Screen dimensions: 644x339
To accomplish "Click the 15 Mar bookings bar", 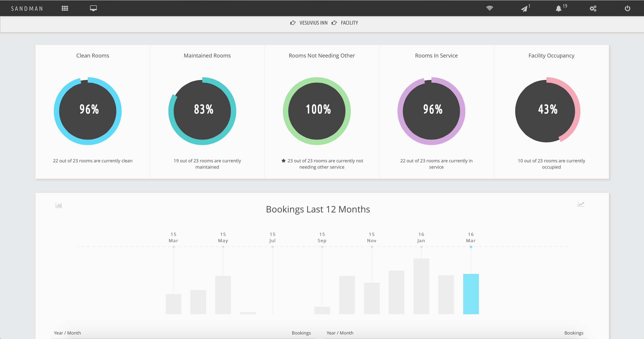I will [173, 304].
